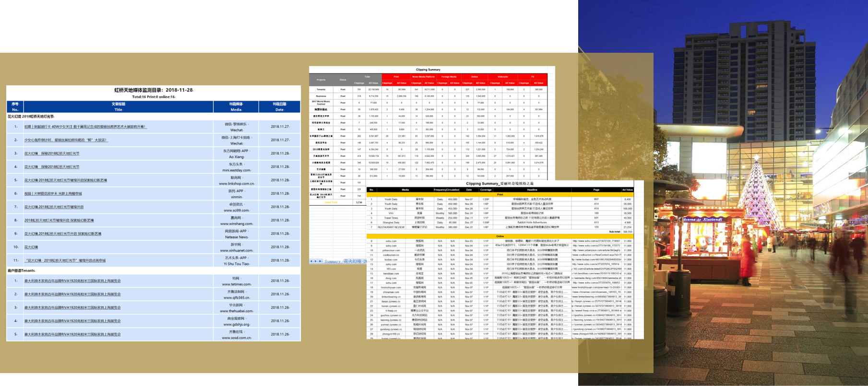Click the 'Date' column header in monitoring table
Screen dimensions: 868x386
(x=280, y=107)
